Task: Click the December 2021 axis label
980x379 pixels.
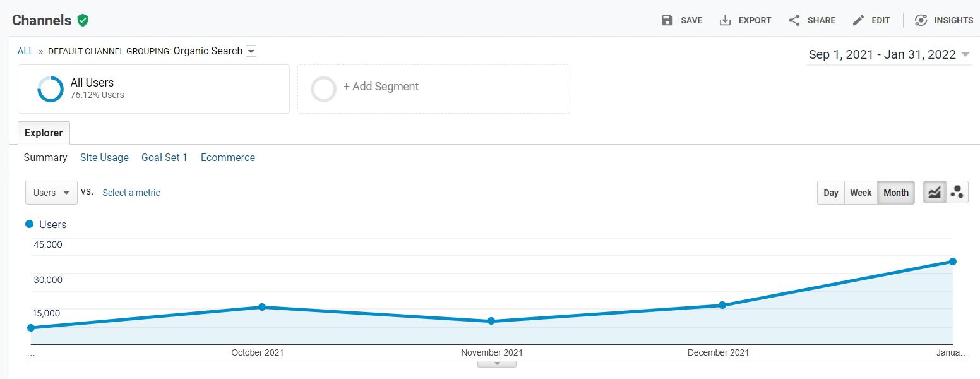Action: pos(718,352)
